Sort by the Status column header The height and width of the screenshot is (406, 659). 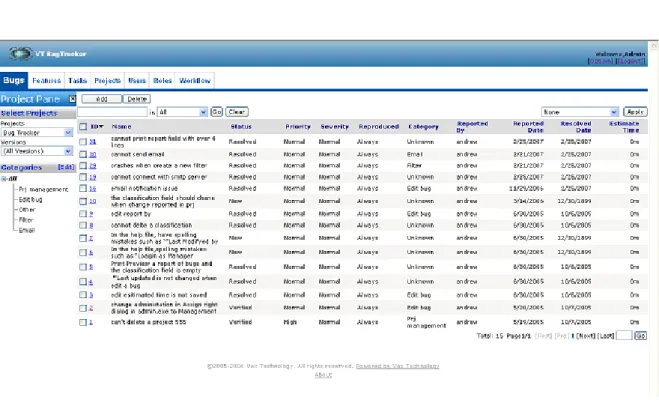pos(241,127)
